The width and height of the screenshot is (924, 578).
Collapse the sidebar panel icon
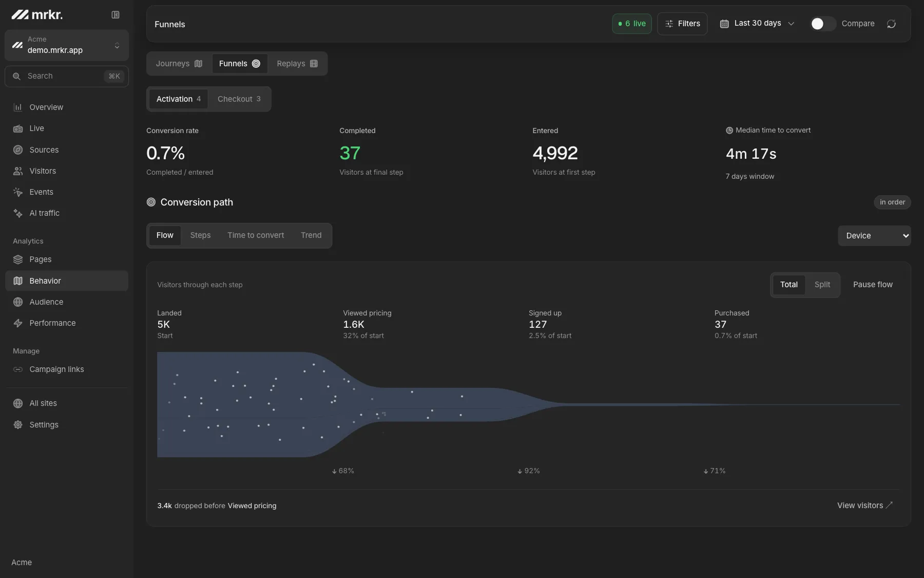pyautogui.click(x=115, y=15)
